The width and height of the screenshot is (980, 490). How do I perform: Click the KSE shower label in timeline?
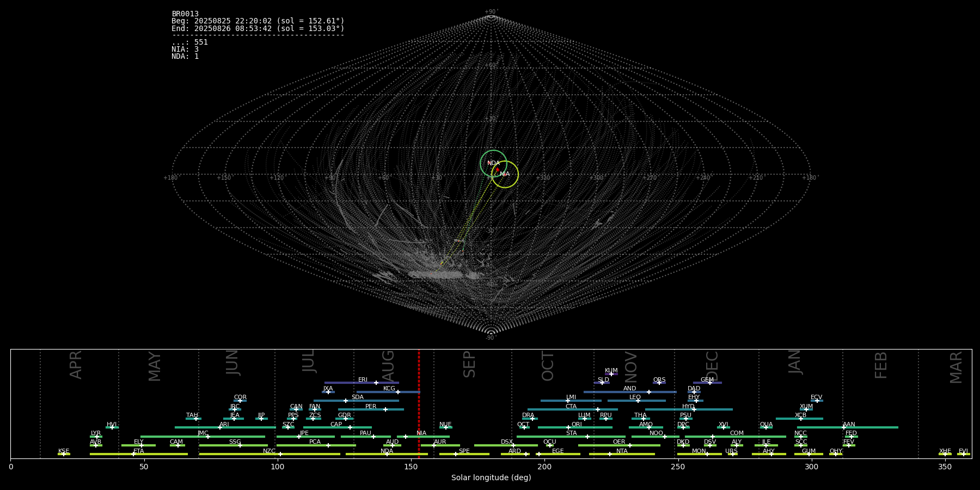click(x=64, y=451)
